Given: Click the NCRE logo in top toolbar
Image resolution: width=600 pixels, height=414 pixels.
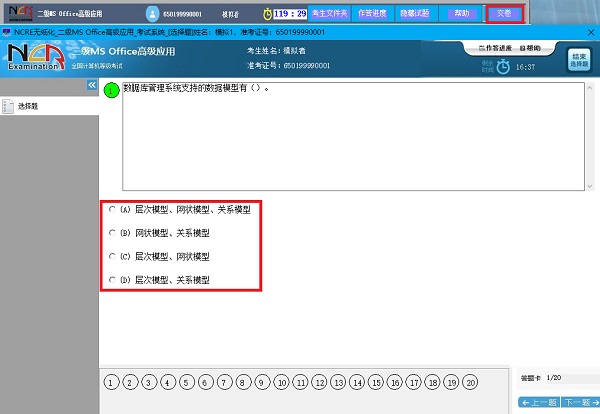Looking at the screenshot, I should pos(20,13).
